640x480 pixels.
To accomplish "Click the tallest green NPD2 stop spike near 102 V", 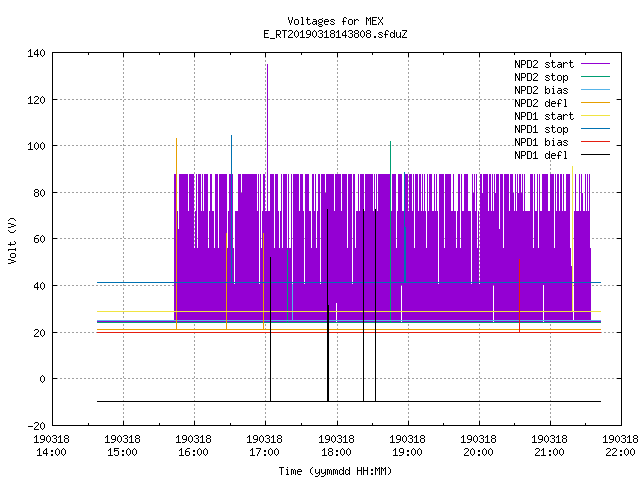I will (391, 231).
